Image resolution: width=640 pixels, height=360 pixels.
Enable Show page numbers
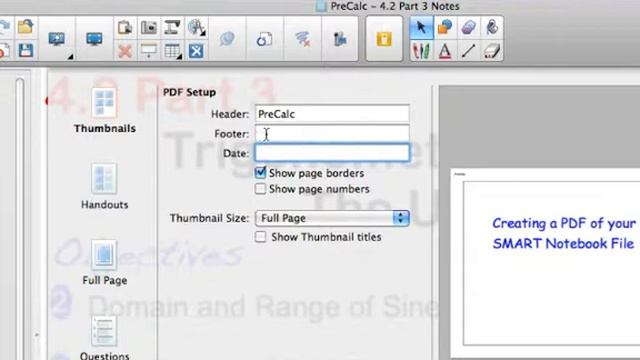[x=260, y=189]
